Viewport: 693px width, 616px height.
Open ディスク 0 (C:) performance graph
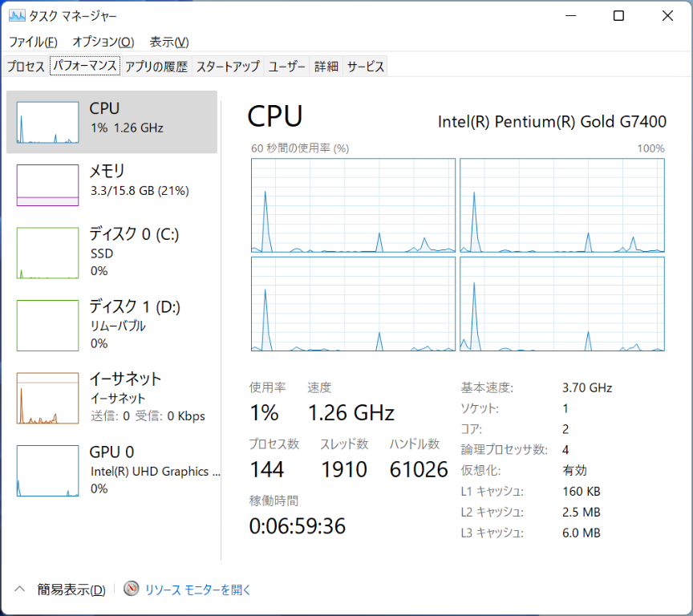coord(49,253)
